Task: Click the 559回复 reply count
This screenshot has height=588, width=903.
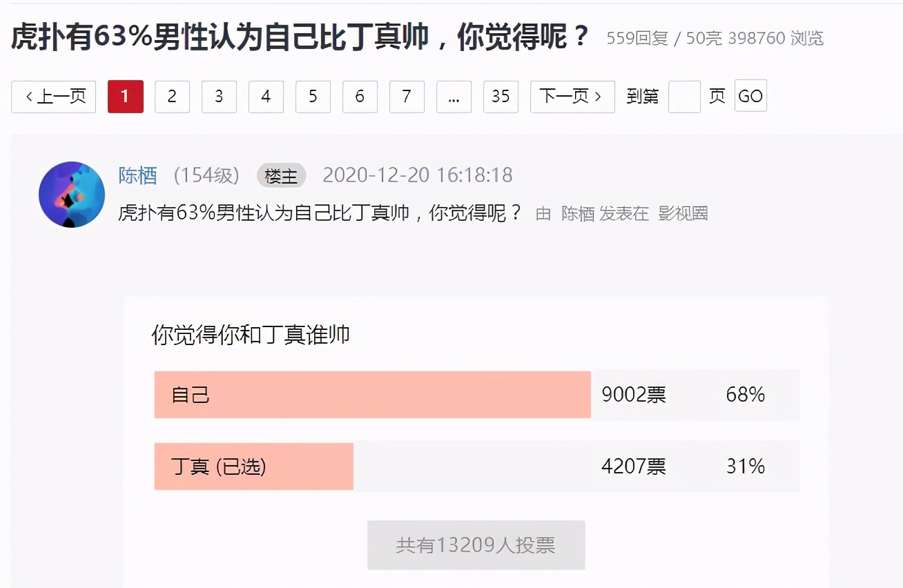Action: point(634,39)
